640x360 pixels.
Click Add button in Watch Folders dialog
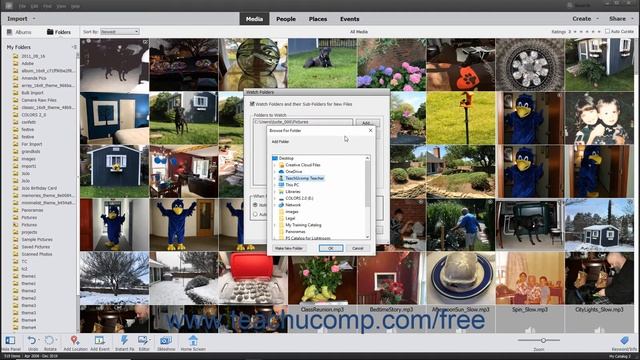(x=367, y=122)
